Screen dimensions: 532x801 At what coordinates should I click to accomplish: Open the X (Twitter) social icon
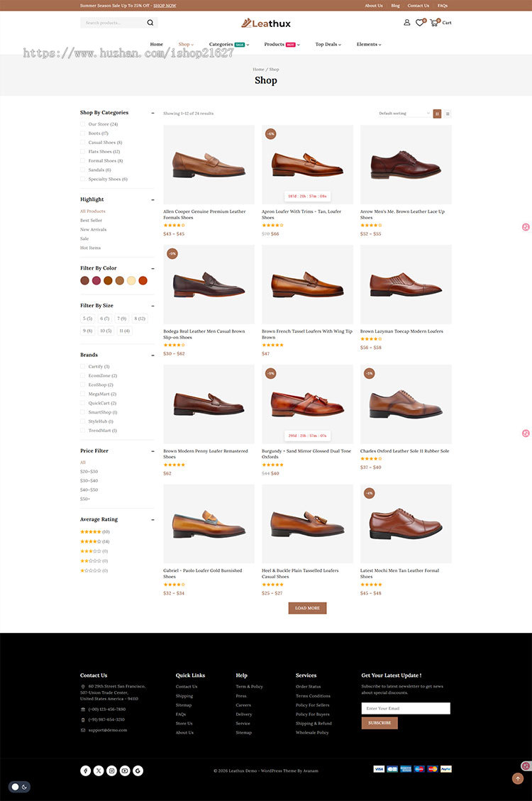point(99,771)
